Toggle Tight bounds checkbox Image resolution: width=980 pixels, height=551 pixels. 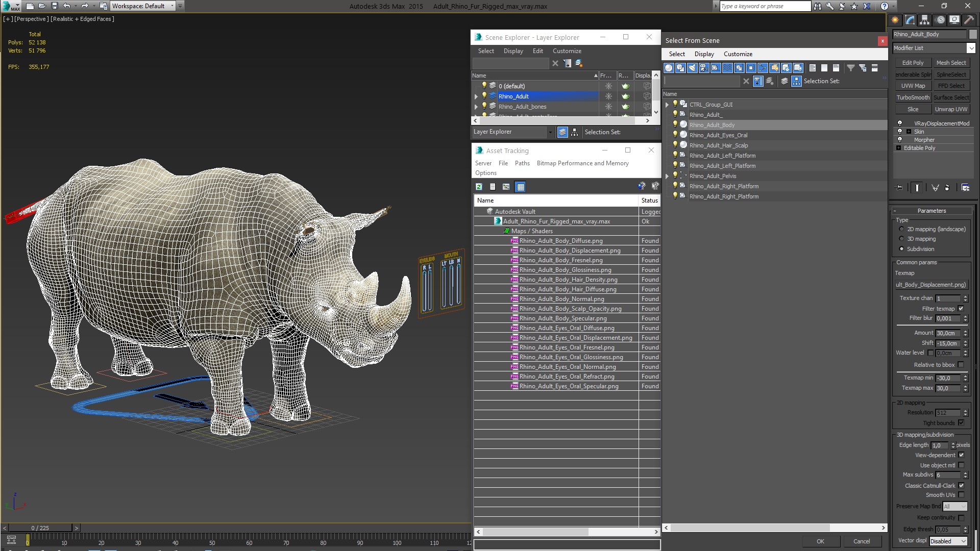point(961,423)
